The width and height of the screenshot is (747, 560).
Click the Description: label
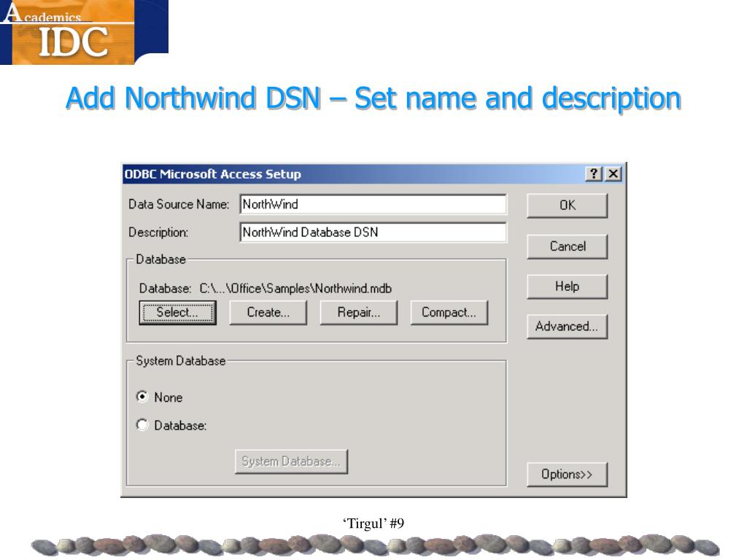158,233
